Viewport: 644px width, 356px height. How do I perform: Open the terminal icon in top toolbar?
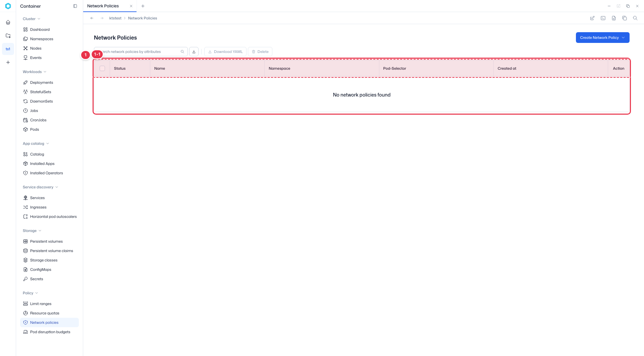click(x=603, y=18)
